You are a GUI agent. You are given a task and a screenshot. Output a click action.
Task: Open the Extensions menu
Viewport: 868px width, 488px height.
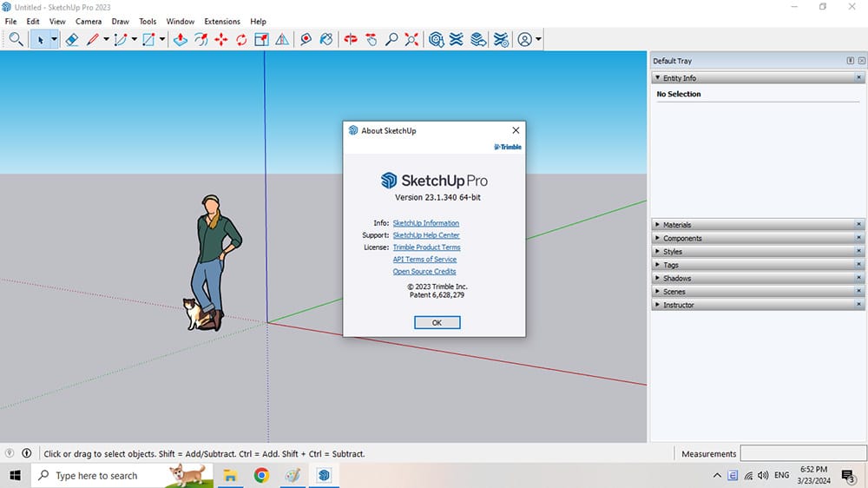coord(222,22)
